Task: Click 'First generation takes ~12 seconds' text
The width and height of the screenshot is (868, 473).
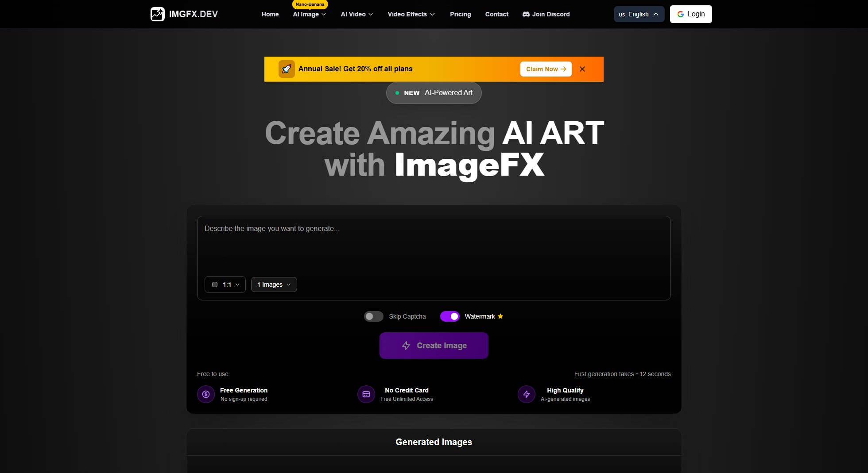Action: (x=623, y=374)
